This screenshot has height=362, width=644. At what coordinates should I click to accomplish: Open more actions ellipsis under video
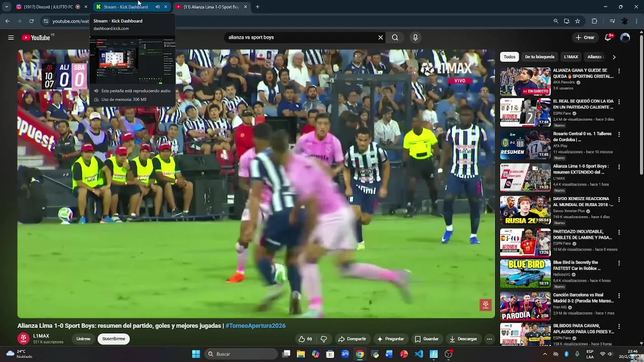489,339
